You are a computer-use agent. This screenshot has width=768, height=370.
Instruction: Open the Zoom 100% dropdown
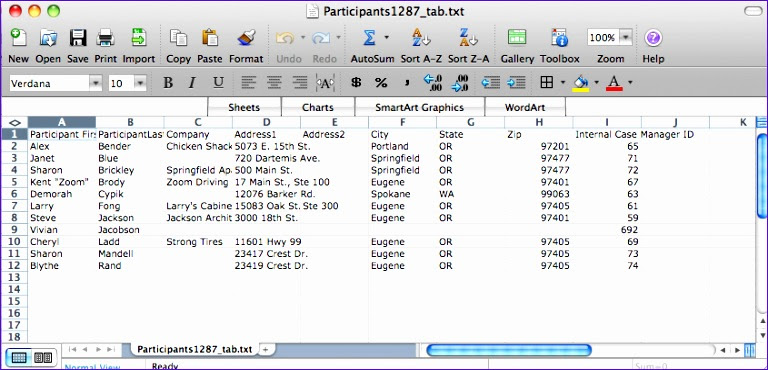pos(626,37)
